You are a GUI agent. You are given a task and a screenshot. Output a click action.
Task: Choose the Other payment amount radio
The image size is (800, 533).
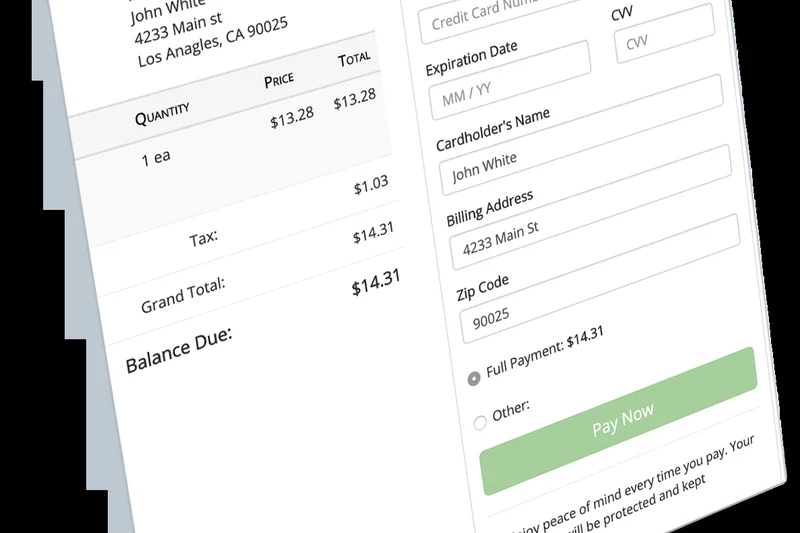(480, 422)
